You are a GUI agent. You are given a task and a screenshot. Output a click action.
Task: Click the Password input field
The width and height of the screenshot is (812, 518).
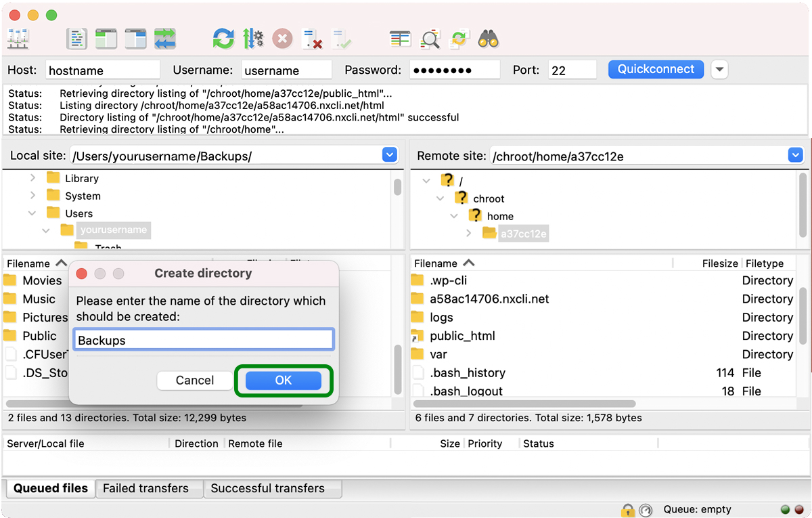pyautogui.click(x=454, y=70)
